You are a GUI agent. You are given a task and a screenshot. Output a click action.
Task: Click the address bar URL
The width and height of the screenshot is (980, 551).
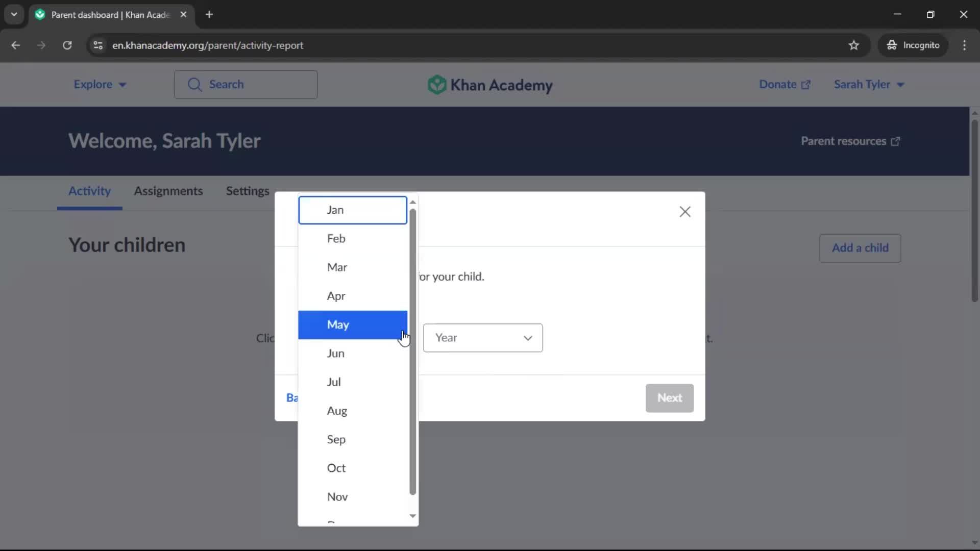click(208, 45)
